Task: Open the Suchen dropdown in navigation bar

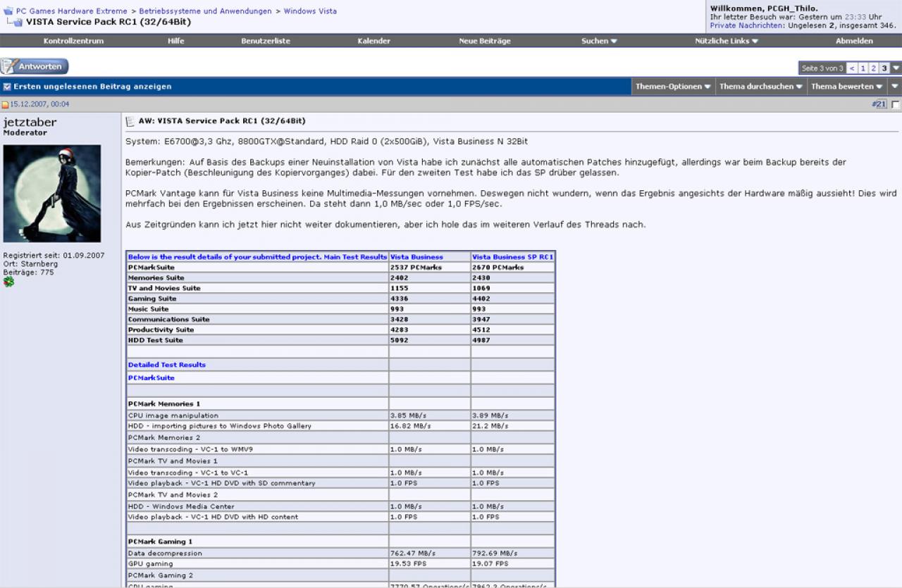Action: pyautogui.click(x=599, y=41)
